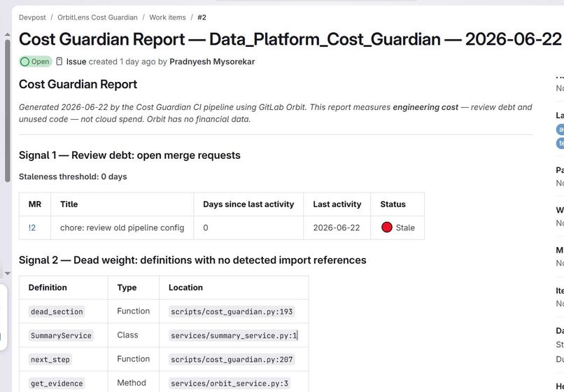
Task: Click the red Stale status circle
Action: [387, 227]
